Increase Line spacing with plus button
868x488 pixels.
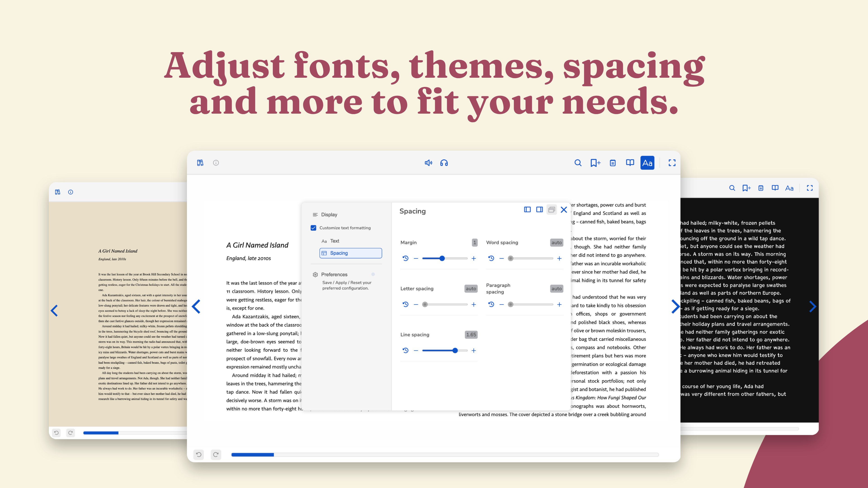click(x=474, y=351)
